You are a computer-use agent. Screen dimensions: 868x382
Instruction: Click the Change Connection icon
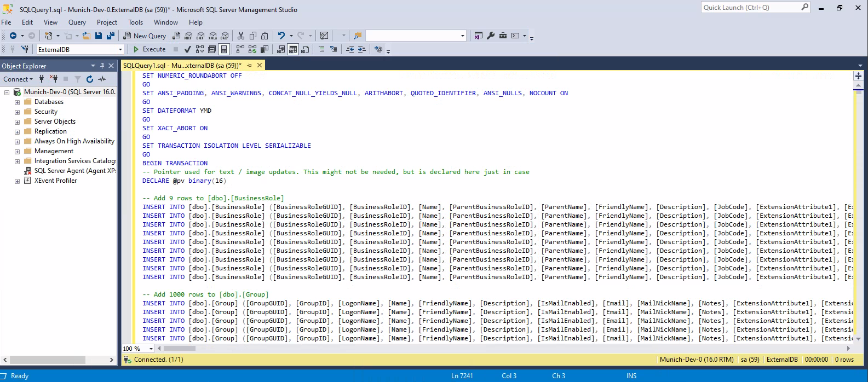(x=25, y=49)
